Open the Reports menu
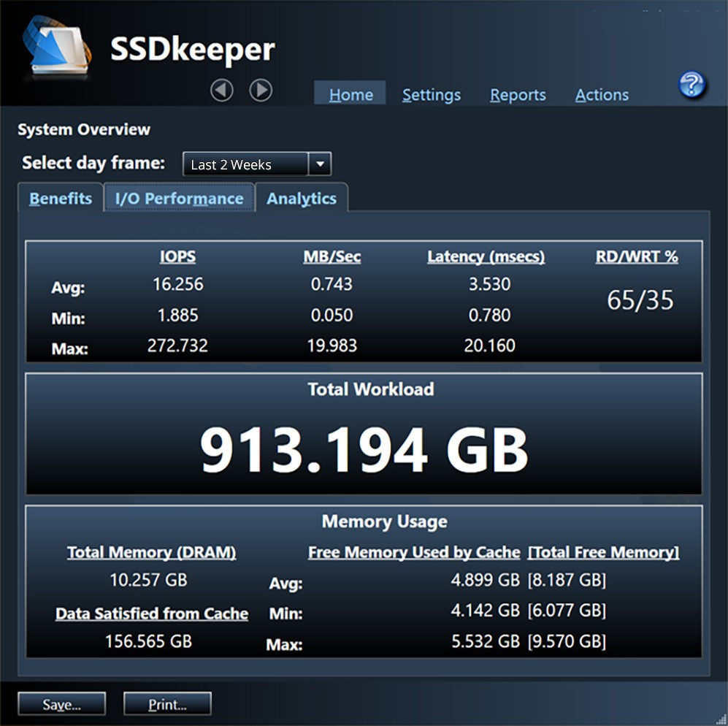 (x=518, y=95)
